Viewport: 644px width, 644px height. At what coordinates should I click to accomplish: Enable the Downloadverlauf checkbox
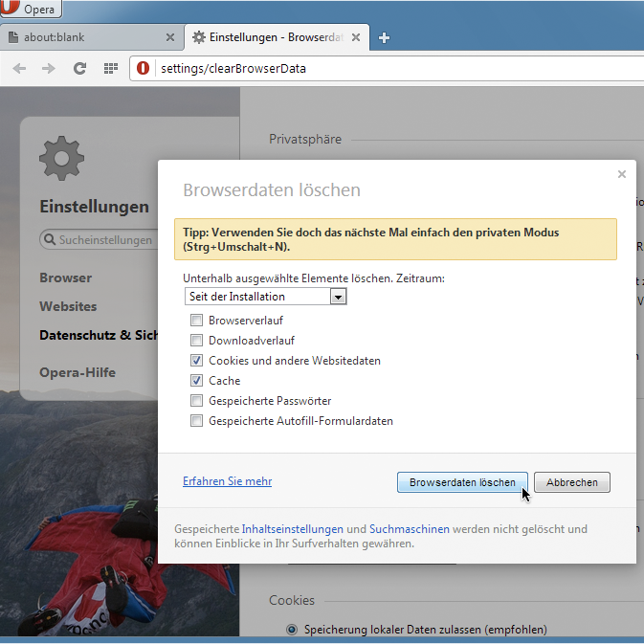(196, 340)
